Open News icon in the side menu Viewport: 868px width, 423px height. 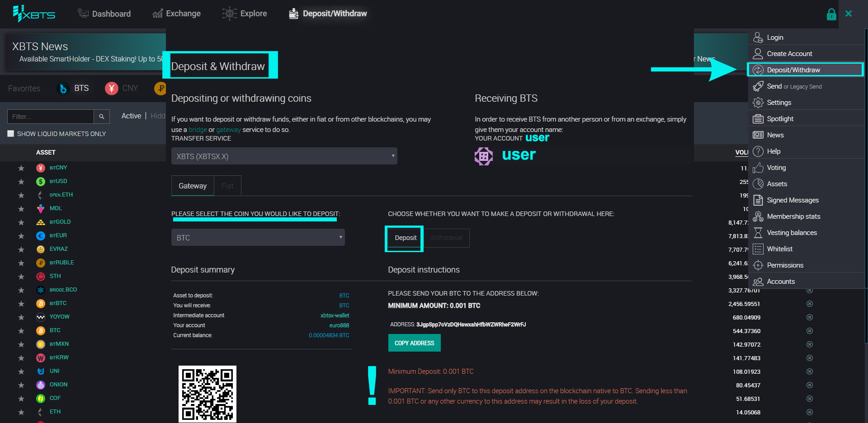click(x=758, y=135)
